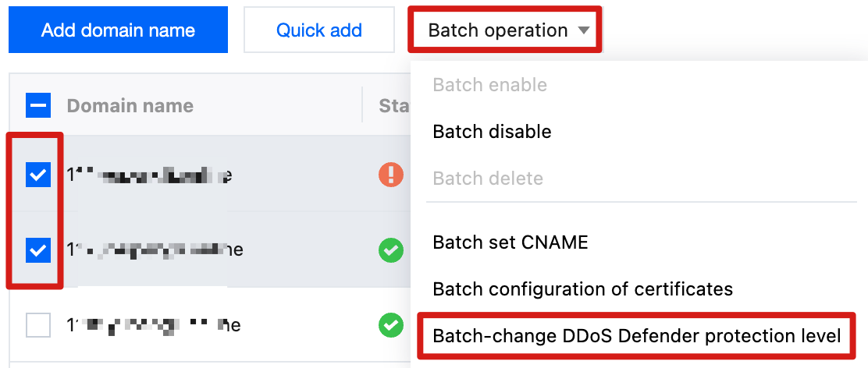Click the first blurred domain name
Viewport: 868px width, 368px height.
148,176
